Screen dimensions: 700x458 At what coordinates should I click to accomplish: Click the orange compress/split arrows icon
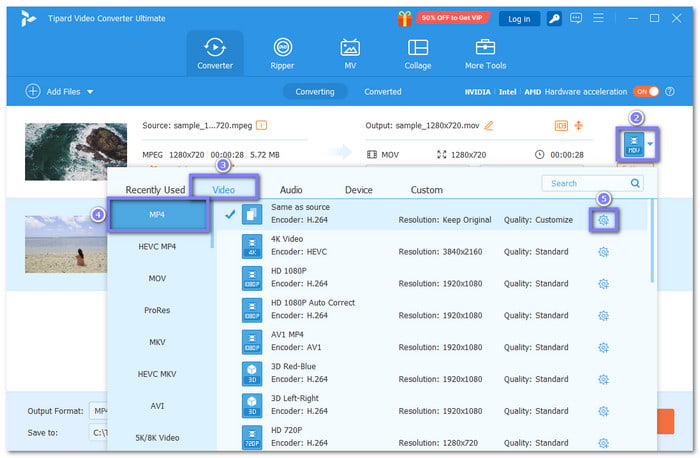[x=579, y=125]
